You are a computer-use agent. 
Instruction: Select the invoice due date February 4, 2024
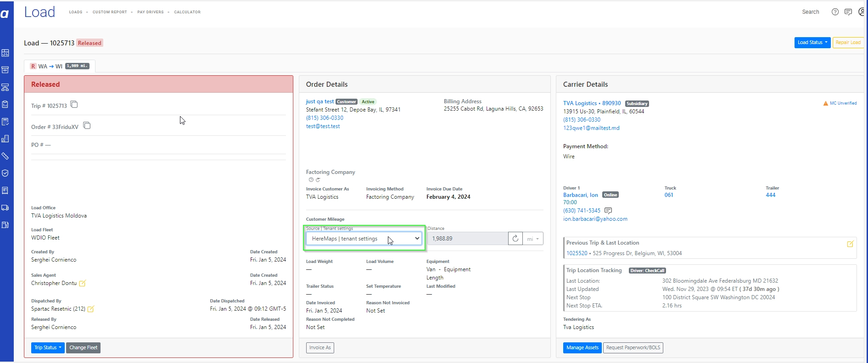pyautogui.click(x=448, y=197)
